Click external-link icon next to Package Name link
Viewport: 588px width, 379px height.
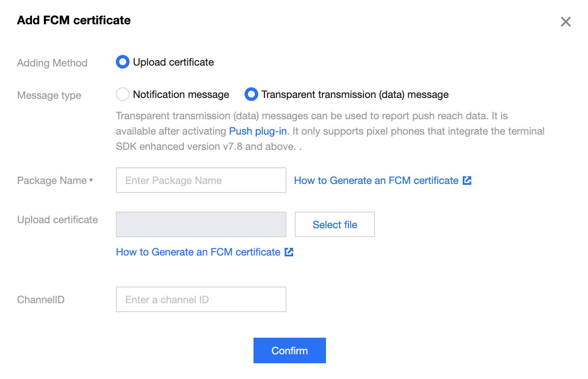click(467, 181)
